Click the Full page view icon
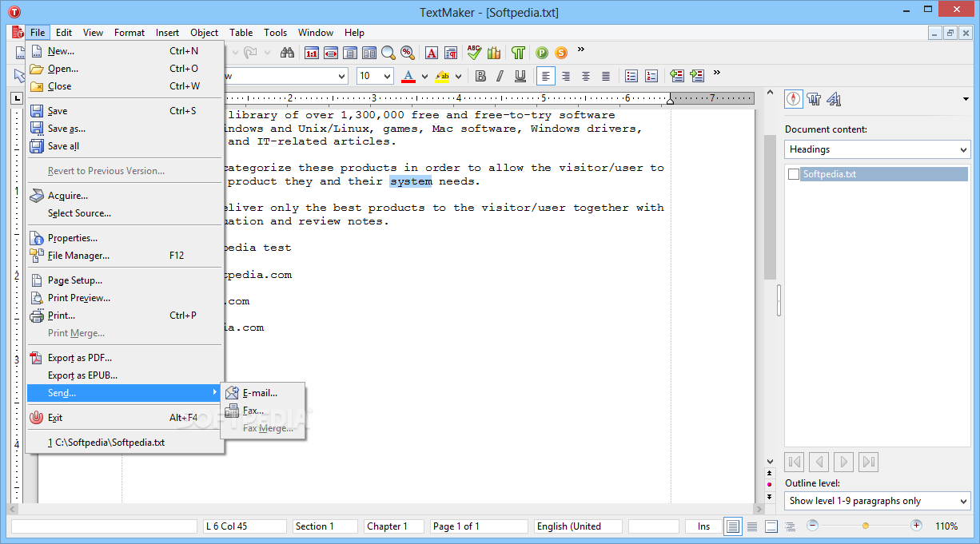Viewport: 980px width, 544px height. click(349, 53)
